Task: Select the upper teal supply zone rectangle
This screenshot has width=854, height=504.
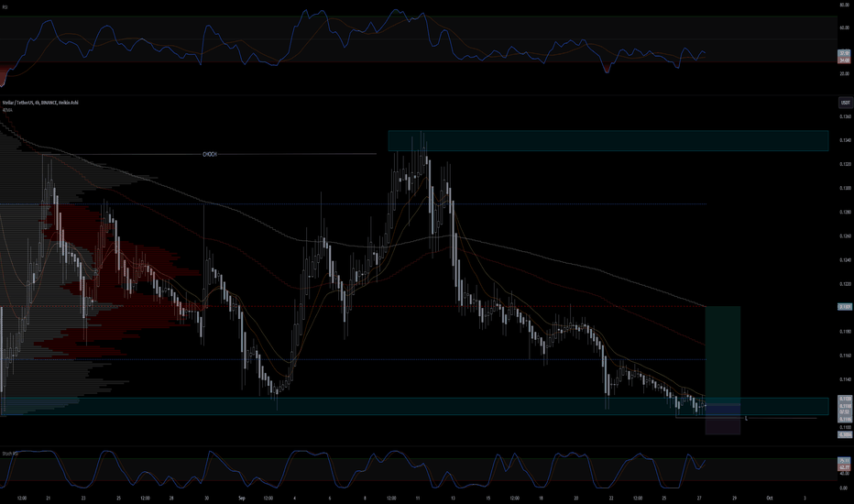Action: (608, 140)
